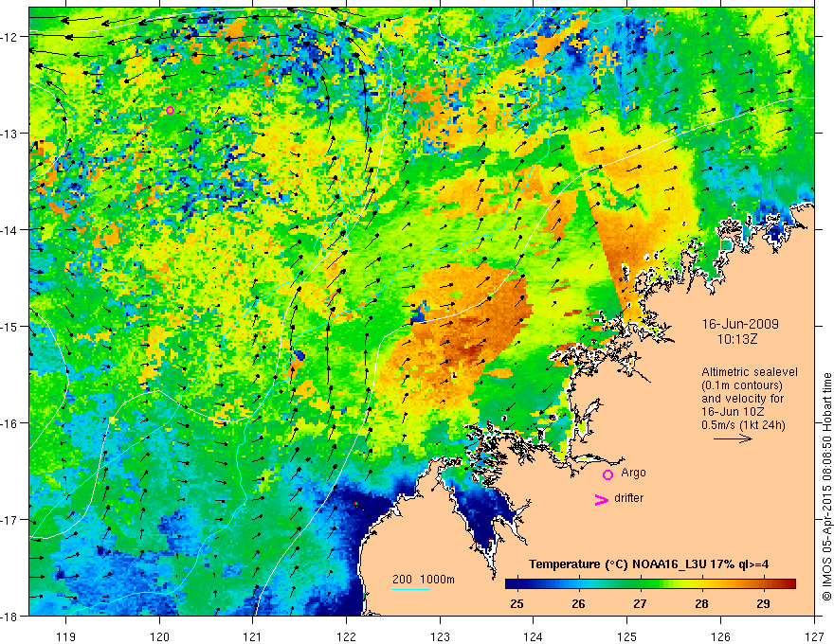The image size is (834, 644).
Task: Click the Argo marker circle on the map
Action: tap(171, 110)
